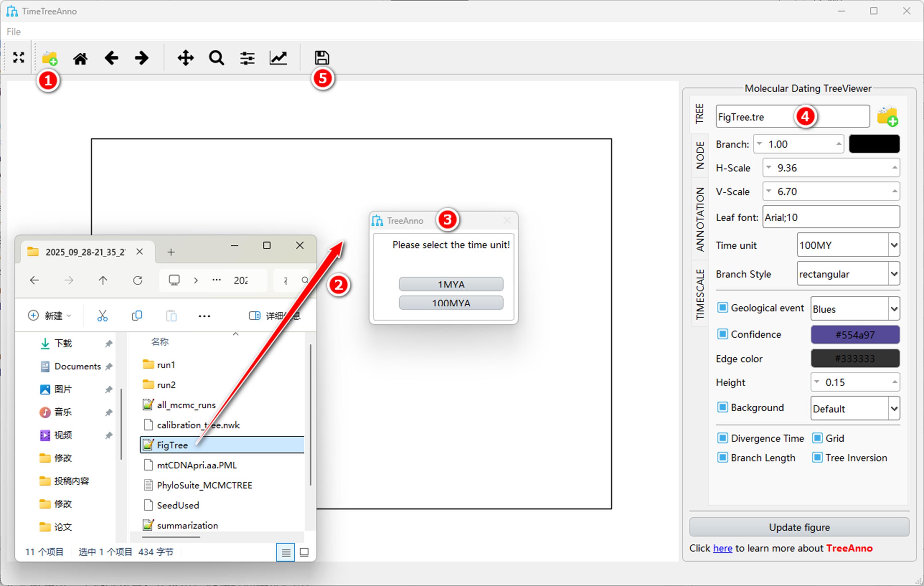Click the paste icon in Explorer
924x586 pixels.
point(171,315)
